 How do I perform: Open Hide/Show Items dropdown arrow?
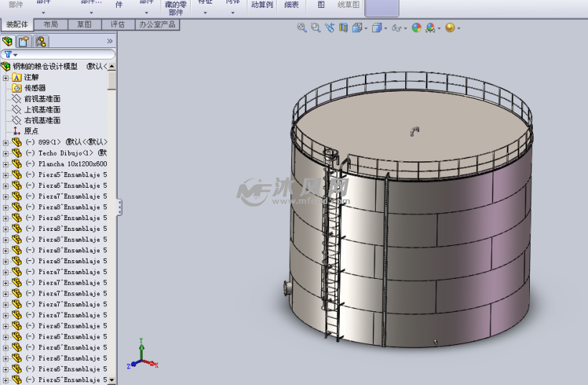pos(405,29)
